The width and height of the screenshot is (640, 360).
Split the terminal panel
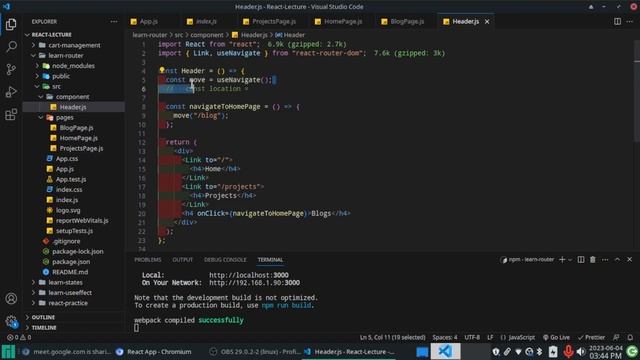click(x=580, y=260)
